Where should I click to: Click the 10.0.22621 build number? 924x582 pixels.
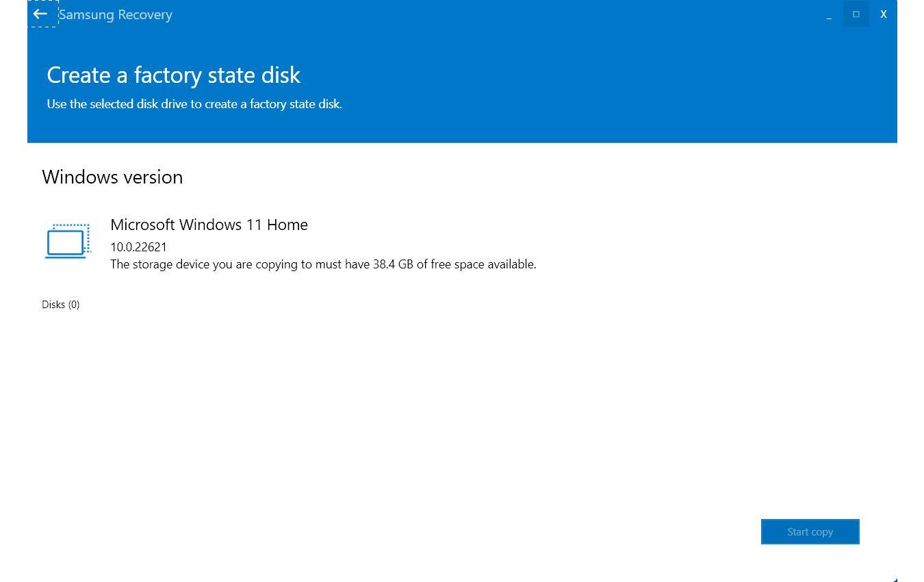138,247
